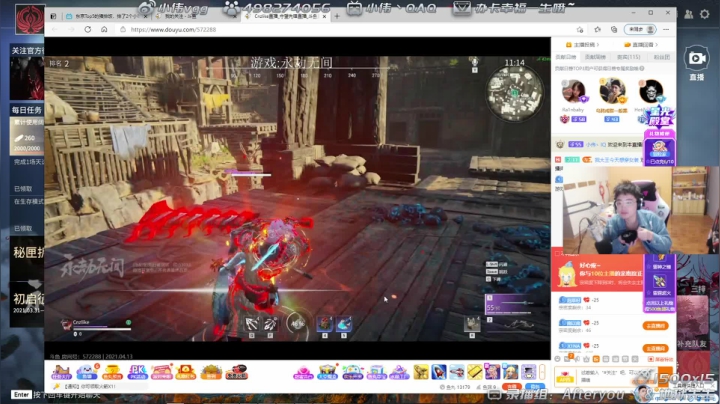Image resolution: width=720 pixels, height=404 pixels.
Task: Click the red 充值 recharge button
Action: 512,387
